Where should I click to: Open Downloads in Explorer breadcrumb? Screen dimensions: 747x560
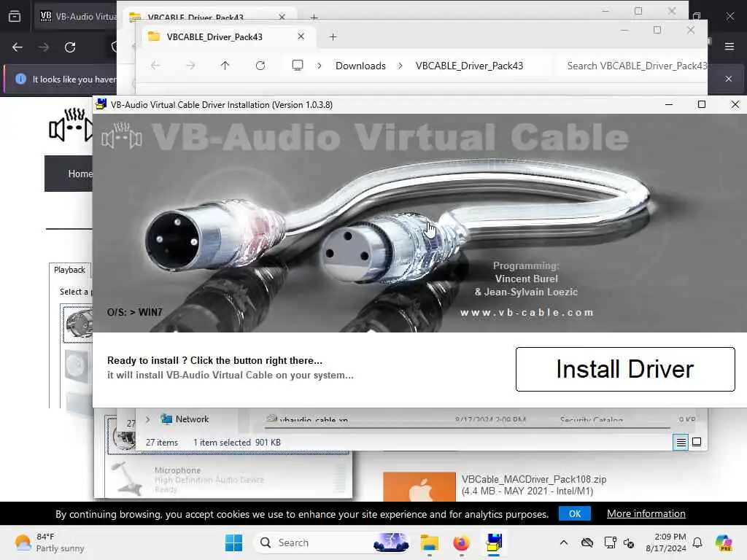click(x=360, y=66)
